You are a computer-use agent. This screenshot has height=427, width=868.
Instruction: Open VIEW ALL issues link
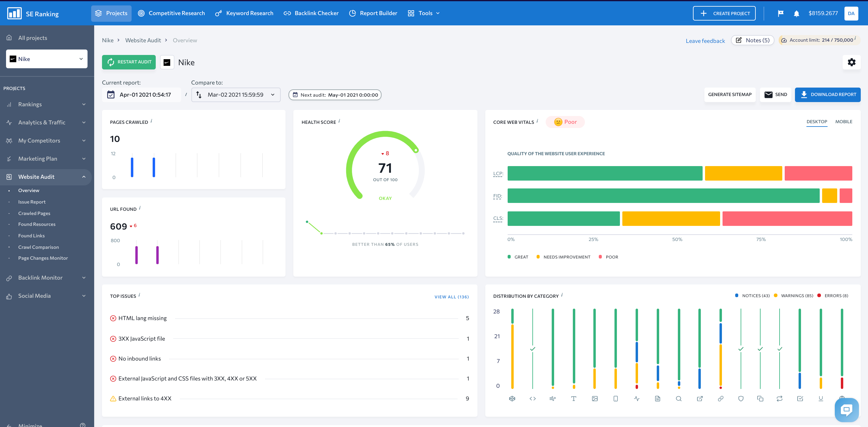[x=452, y=297]
